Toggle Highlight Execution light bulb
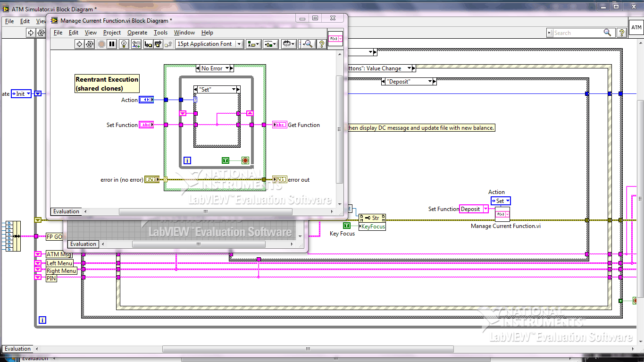The height and width of the screenshot is (362, 644). point(124,44)
